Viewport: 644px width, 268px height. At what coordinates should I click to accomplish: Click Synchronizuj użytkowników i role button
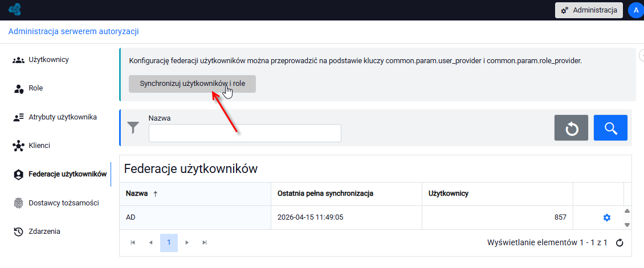pyautogui.click(x=192, y=84)
